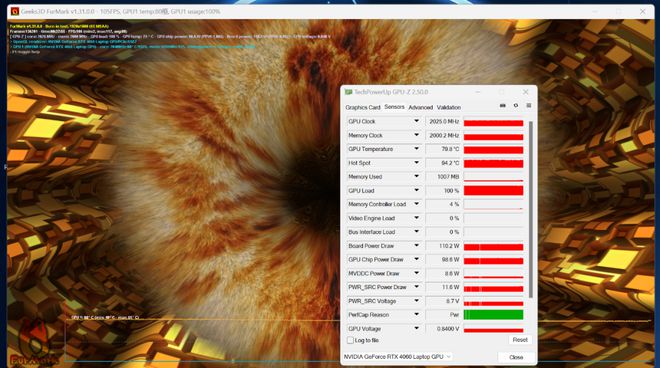Open the Board Power Draw dropdown arrow
The height and width of the screenshot is (368, 660).
[416, 246]
